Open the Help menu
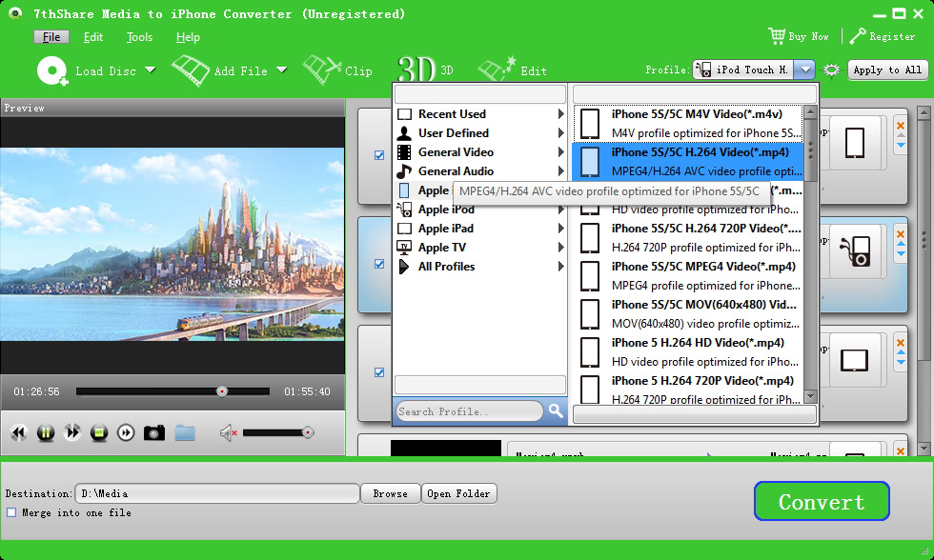Screen dimensions: 934x560 click(188, 37)
